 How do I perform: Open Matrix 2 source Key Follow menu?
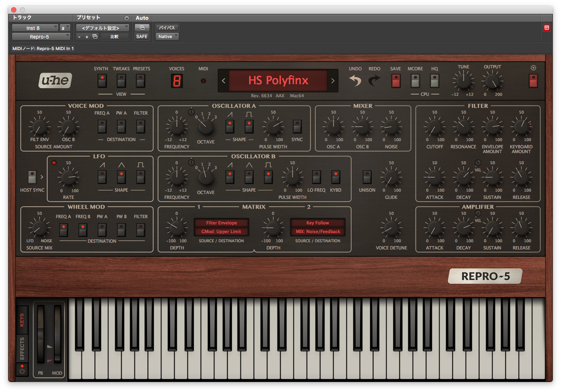point(318,222)
